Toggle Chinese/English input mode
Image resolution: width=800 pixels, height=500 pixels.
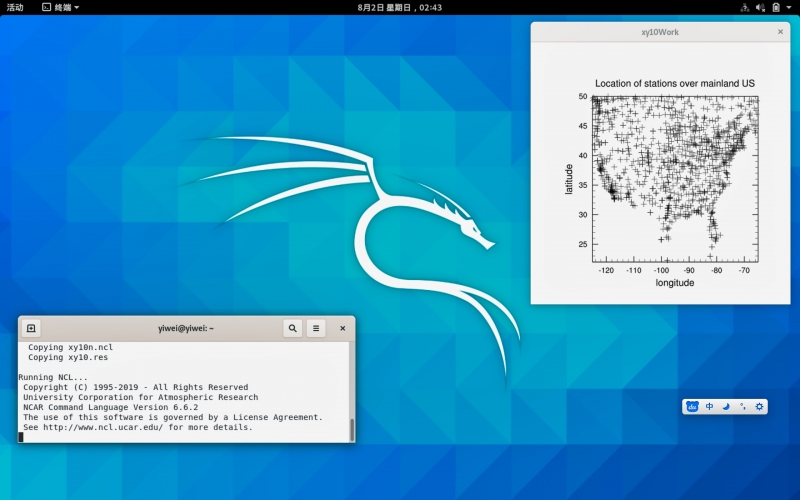pyautogui.click(x=709, y=407)
